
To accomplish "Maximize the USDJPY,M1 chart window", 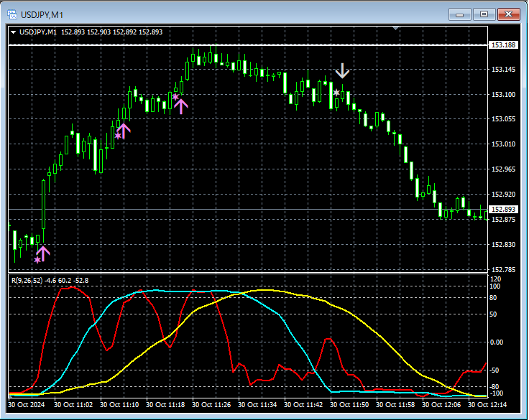I will pos(484,14).
